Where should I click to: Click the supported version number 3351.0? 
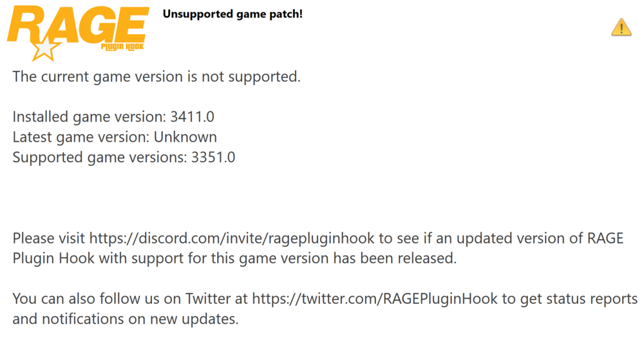tap(213, 157)
